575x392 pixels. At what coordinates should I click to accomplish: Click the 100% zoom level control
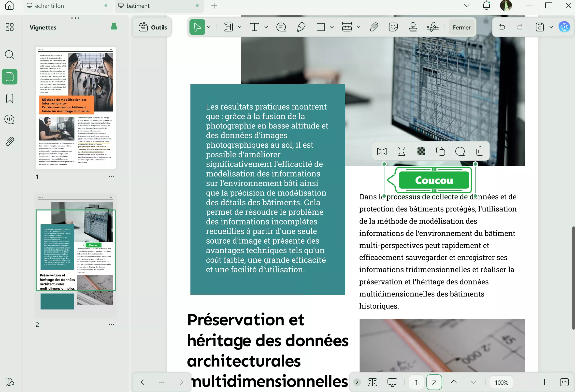(x=501, y=382)
